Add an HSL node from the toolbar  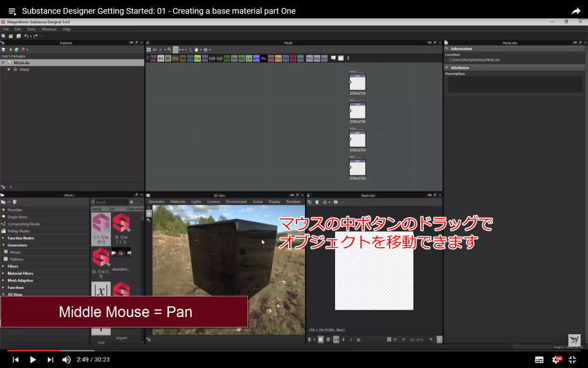point(241,59)
